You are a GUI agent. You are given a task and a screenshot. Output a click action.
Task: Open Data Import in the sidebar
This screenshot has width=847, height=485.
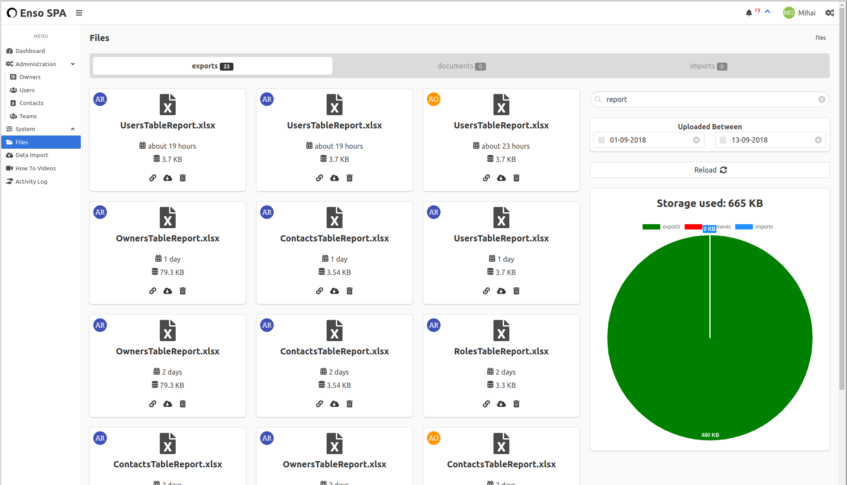(31, 155)
